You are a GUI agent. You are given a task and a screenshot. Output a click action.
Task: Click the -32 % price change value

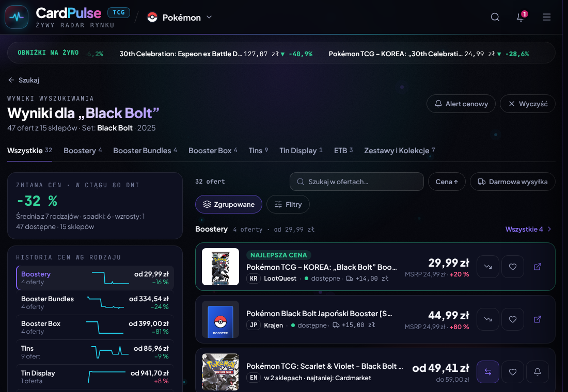coord(37,201)
